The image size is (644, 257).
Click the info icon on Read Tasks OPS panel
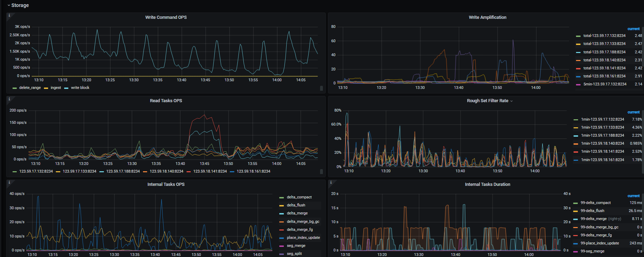[x=9, y=99]
